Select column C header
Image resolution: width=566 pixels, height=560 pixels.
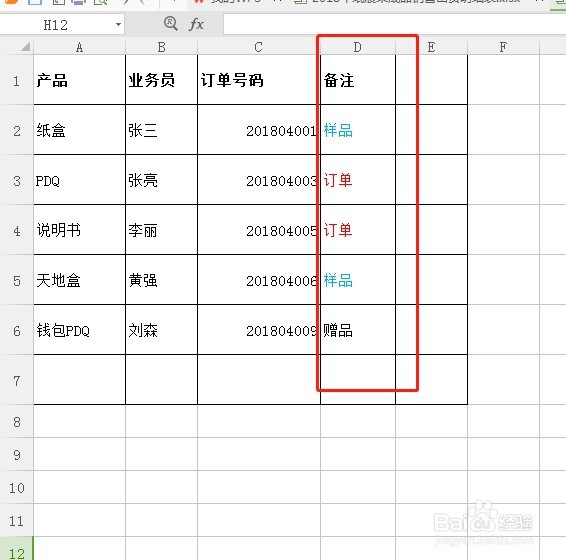(x=258, y=47)
